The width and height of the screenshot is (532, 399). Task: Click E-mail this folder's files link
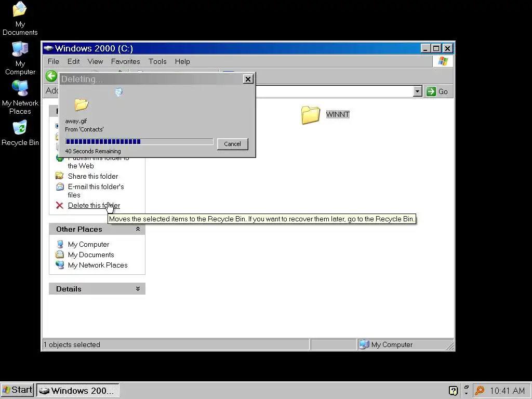point(96,191)
